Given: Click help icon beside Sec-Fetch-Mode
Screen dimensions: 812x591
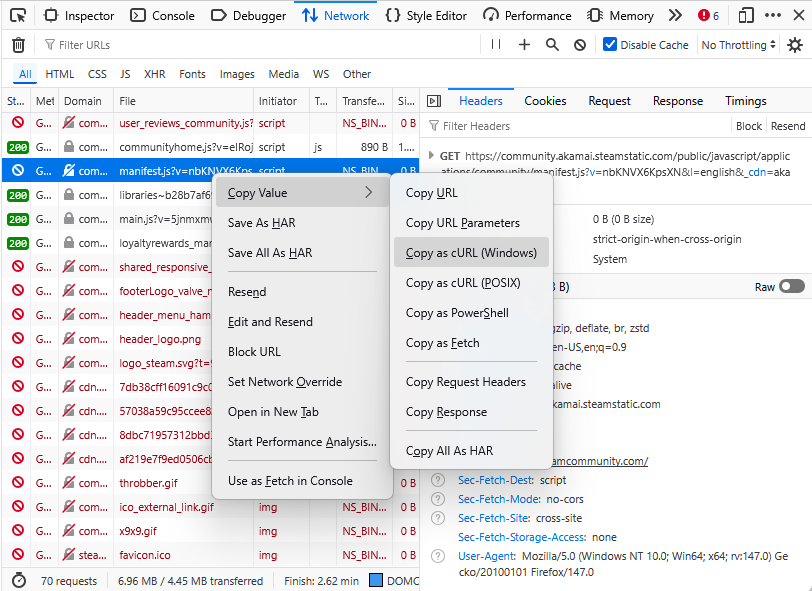Looking at the screenshot, I should [x=438, y=499].
